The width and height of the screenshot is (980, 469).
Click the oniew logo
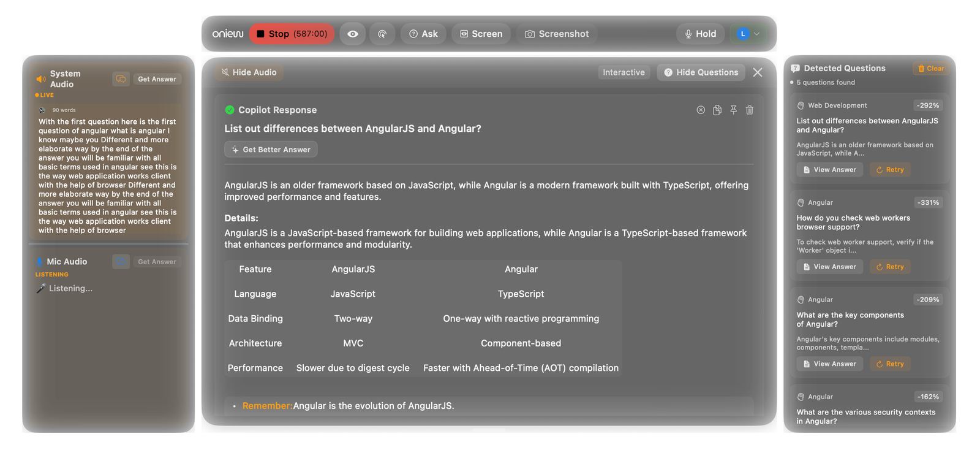[x=228, y=34]
